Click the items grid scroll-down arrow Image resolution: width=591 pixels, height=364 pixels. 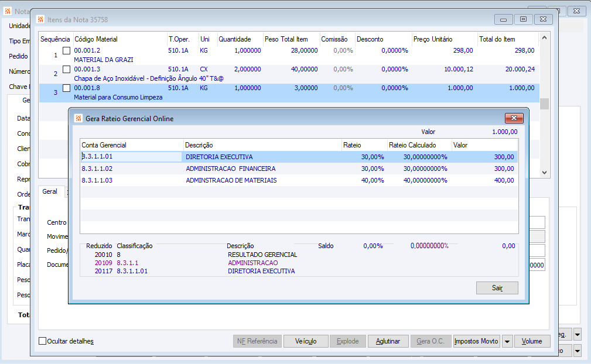click(544, 173)
